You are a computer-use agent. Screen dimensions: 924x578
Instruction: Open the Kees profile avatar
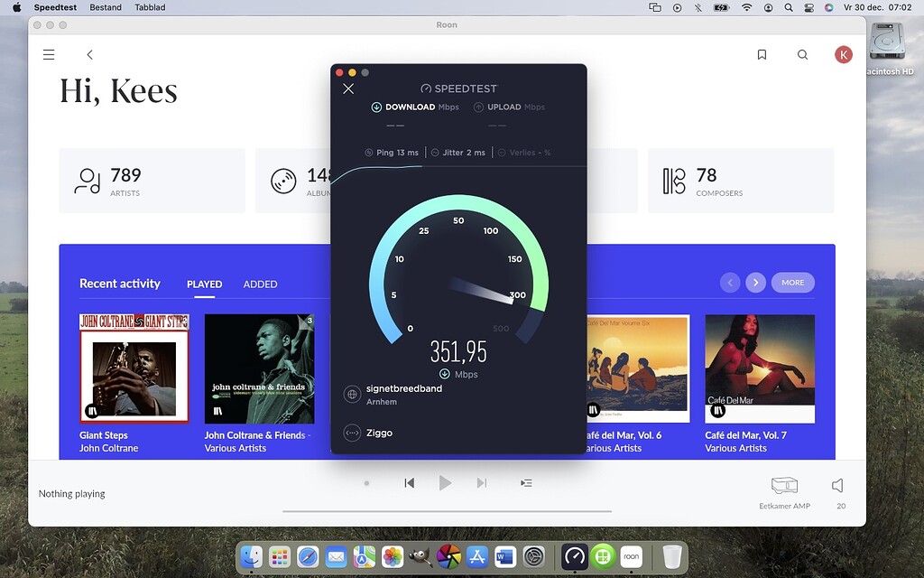[843, 55]
